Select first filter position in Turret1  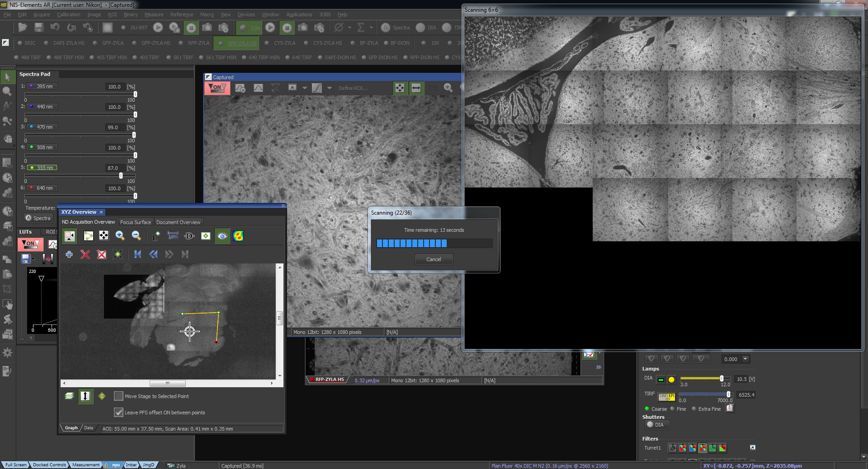point(673,448)
